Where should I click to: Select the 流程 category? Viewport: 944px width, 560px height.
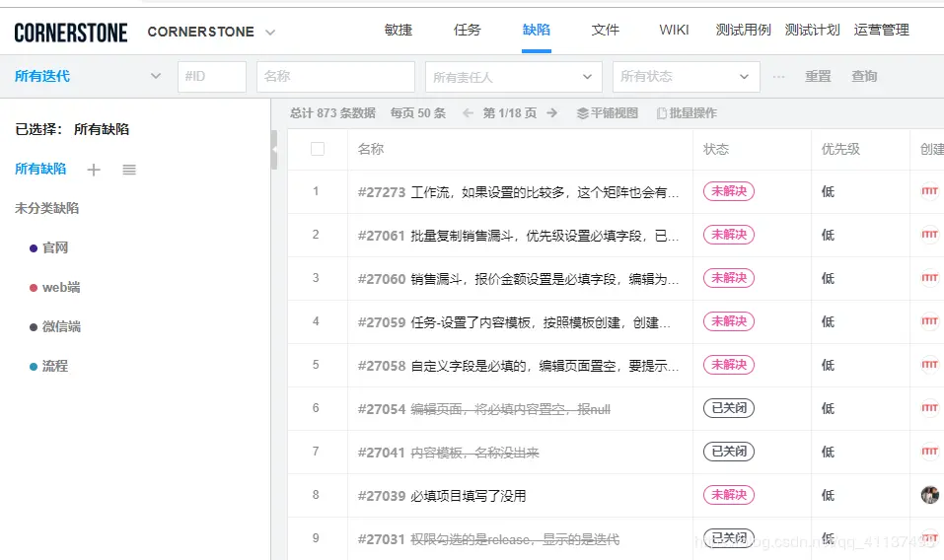pyautogui.click(x=55, y=366)
